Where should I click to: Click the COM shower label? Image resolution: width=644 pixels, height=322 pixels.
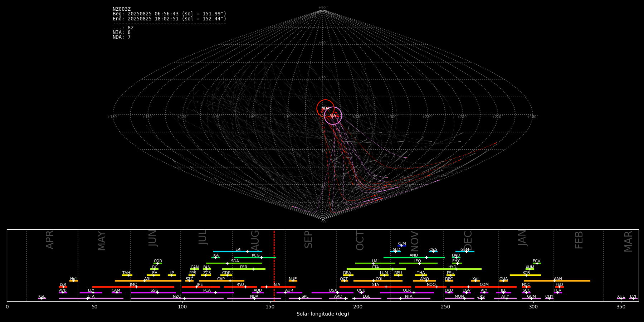click(x=484, y=285)
